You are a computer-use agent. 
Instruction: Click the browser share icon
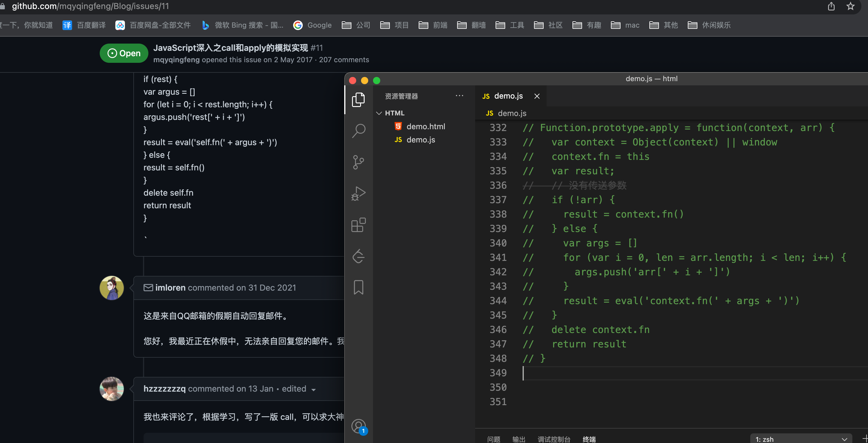(x=831, y=6)
